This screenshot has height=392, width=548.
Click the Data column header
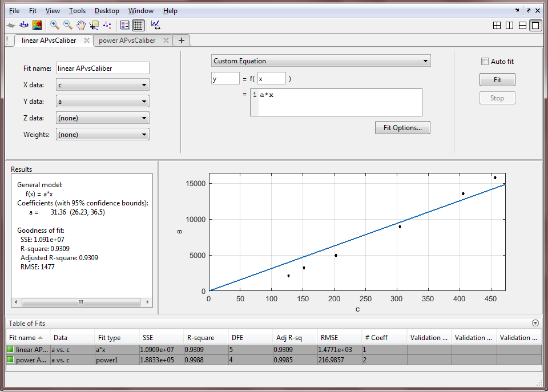coord(72,337)
